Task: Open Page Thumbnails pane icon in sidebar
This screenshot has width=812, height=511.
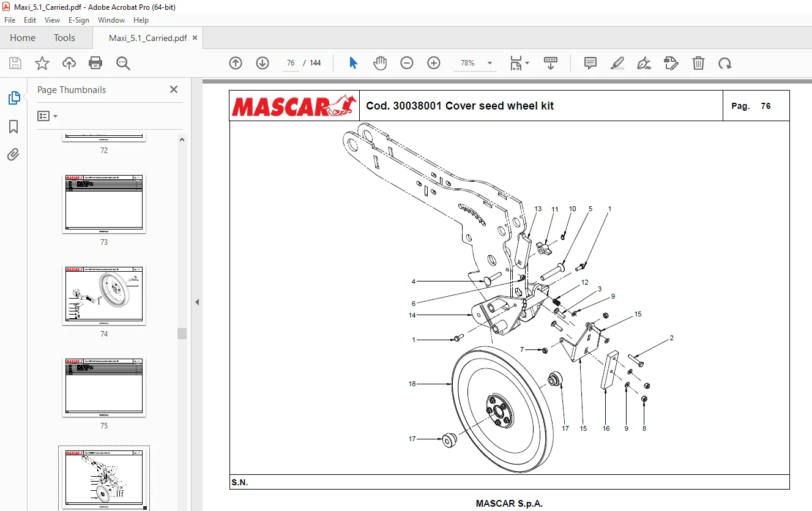Action: [13, 98]
